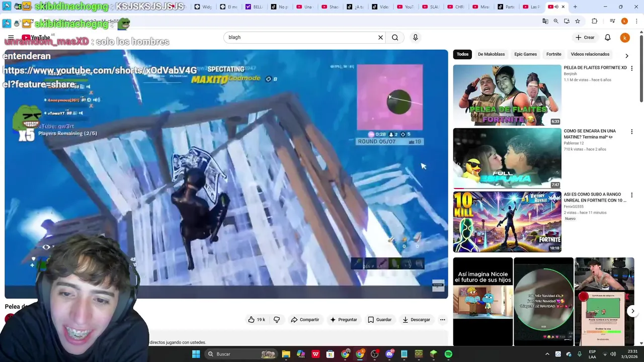Open the orange account avatar menu

pos(624,37)
